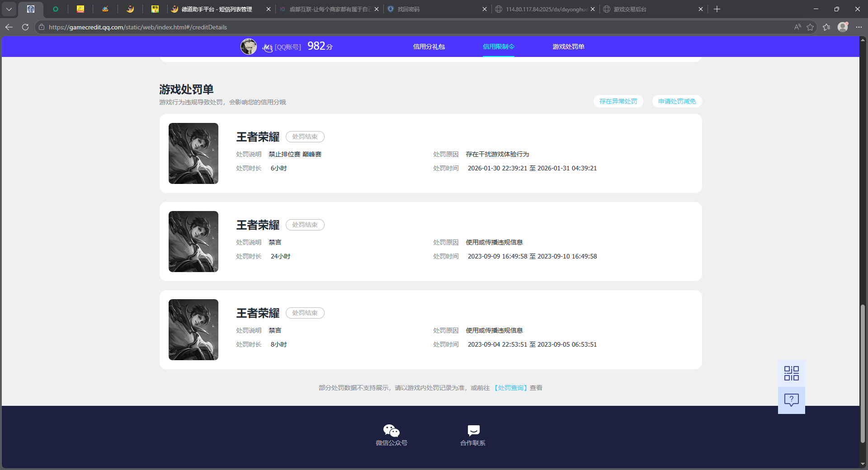
Task: Click the 982分 credit score
Action: pyautogui.click(x=320, y=46)
